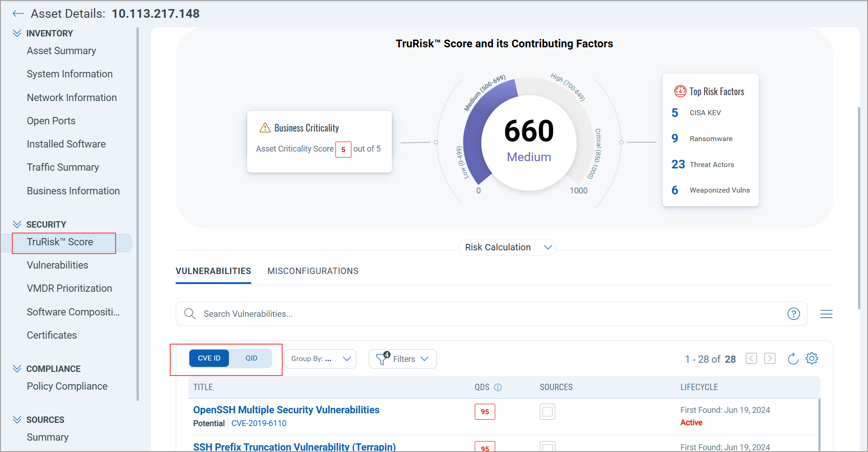Open the hamburger menu beside search bar
Image resolution: width=868 pixels, height=452 pixels.
click(826, 314)
